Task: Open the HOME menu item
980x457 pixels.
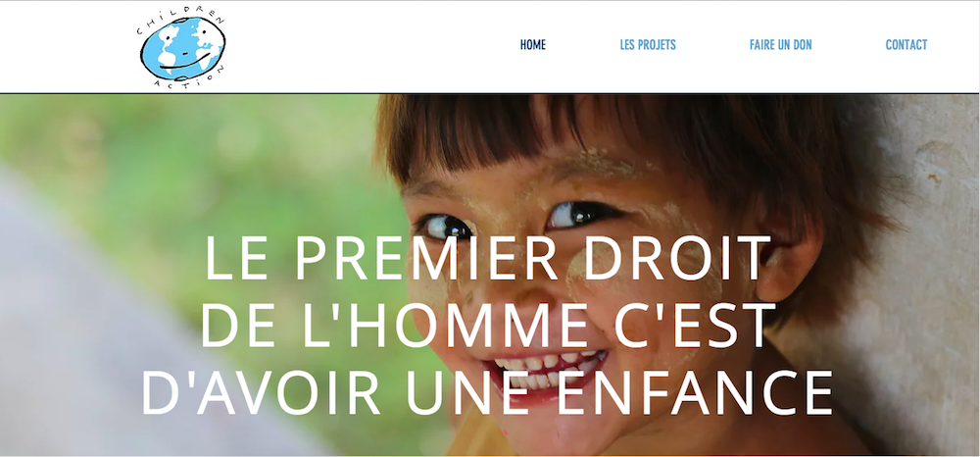Action: (x=532, y=45)
